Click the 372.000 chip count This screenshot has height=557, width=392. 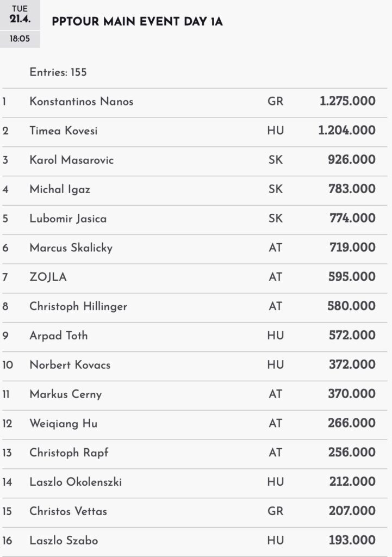(352, 365)
